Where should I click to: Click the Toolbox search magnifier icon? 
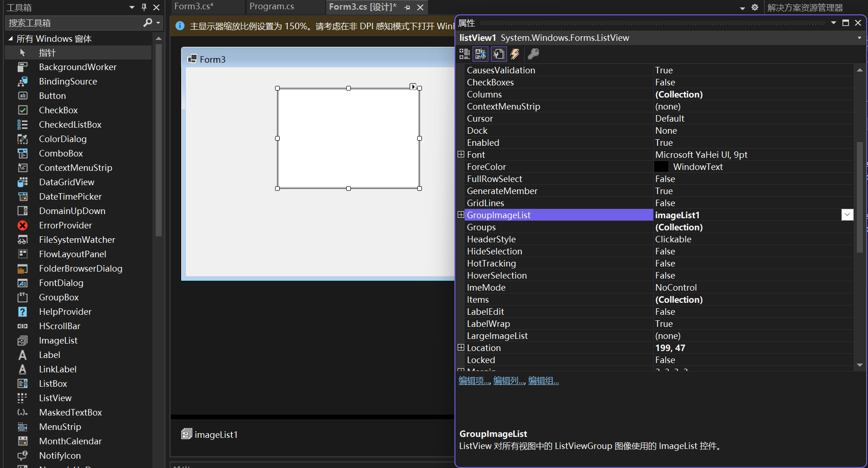147,22
